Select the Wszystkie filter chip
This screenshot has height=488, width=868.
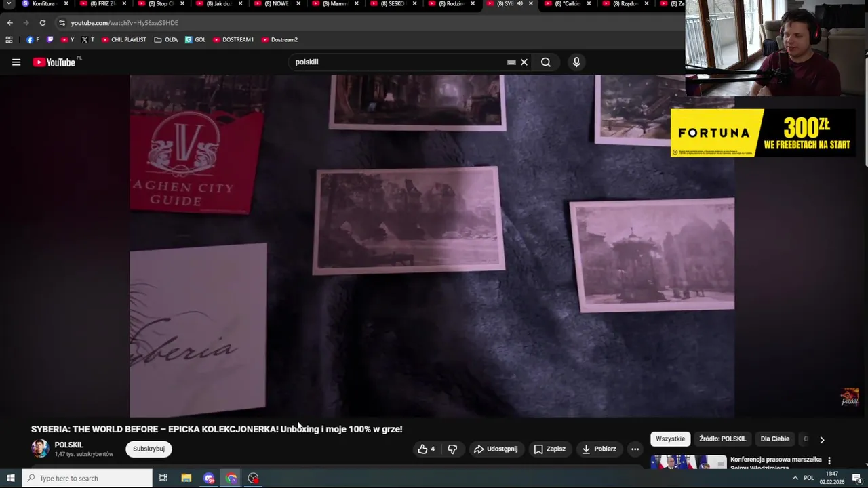[670, 439]
